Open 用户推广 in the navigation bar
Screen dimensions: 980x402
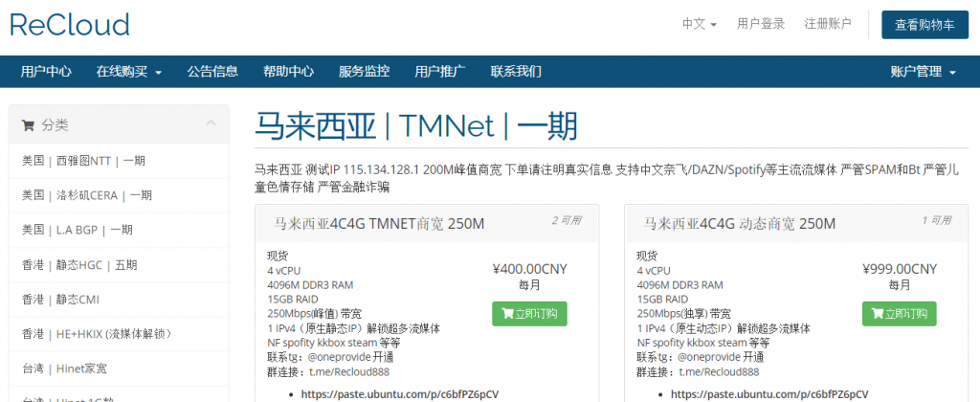click(440, 71)
